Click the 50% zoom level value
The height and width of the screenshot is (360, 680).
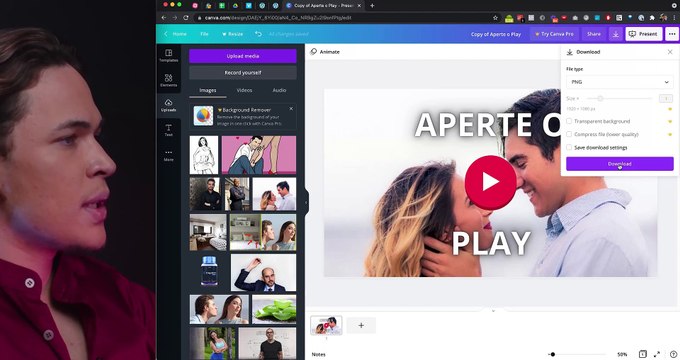(x=622, y=354)
